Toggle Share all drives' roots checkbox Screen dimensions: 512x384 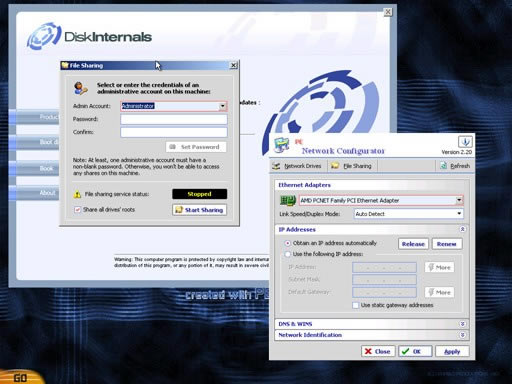[x=77, y=210]
